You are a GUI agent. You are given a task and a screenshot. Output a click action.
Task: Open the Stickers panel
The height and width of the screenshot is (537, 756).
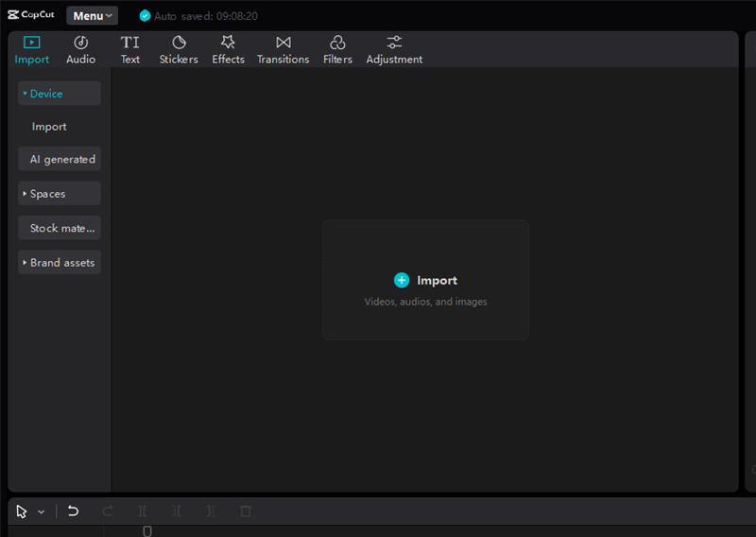(179, 49)
